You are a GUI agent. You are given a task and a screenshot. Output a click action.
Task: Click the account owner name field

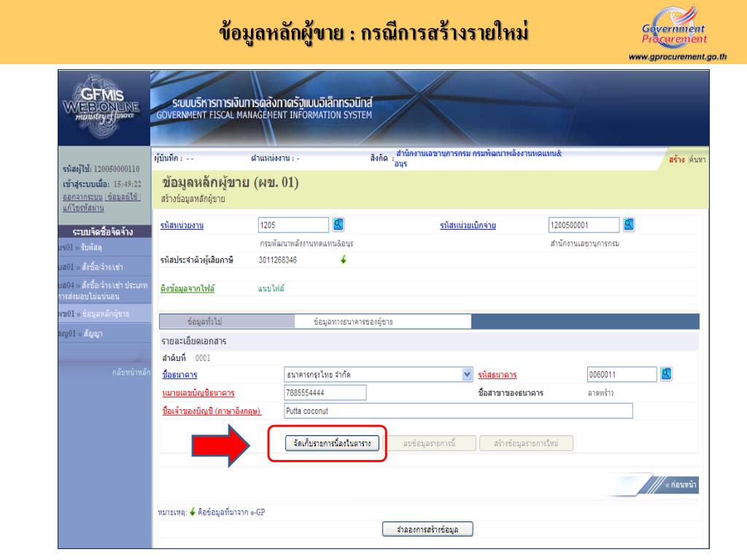coord(458,411)
